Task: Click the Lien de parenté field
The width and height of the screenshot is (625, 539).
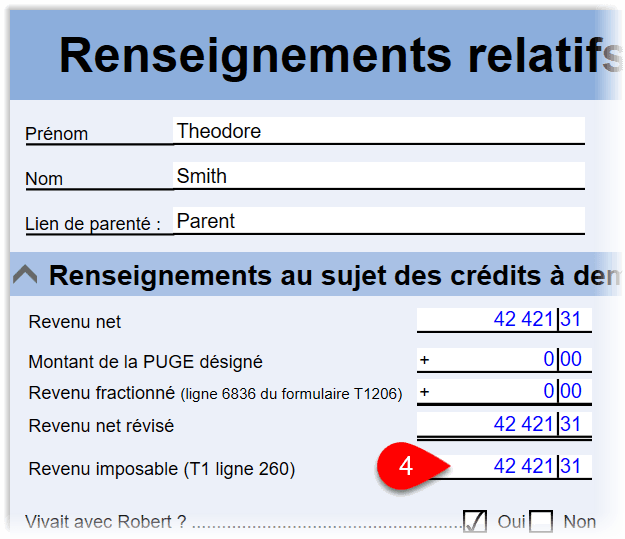Action: (378, 222)
